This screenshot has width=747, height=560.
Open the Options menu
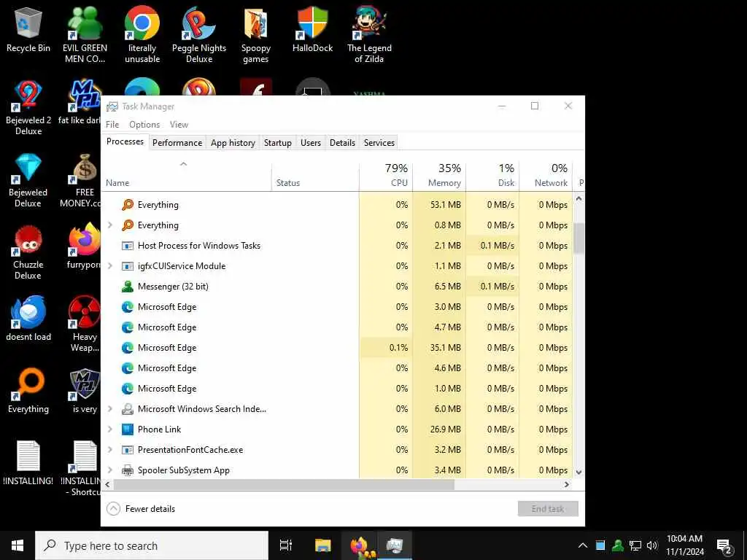(x=144, y=124)
